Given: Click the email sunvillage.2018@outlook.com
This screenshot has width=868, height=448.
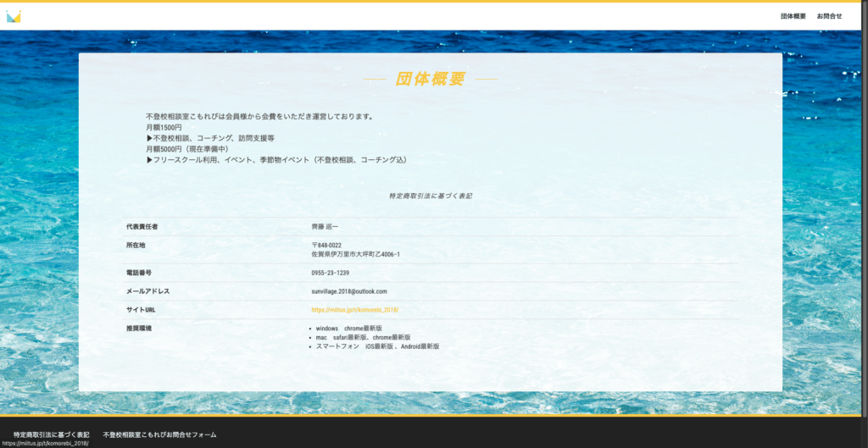Looking at the screenshot, I should [349, 291].
